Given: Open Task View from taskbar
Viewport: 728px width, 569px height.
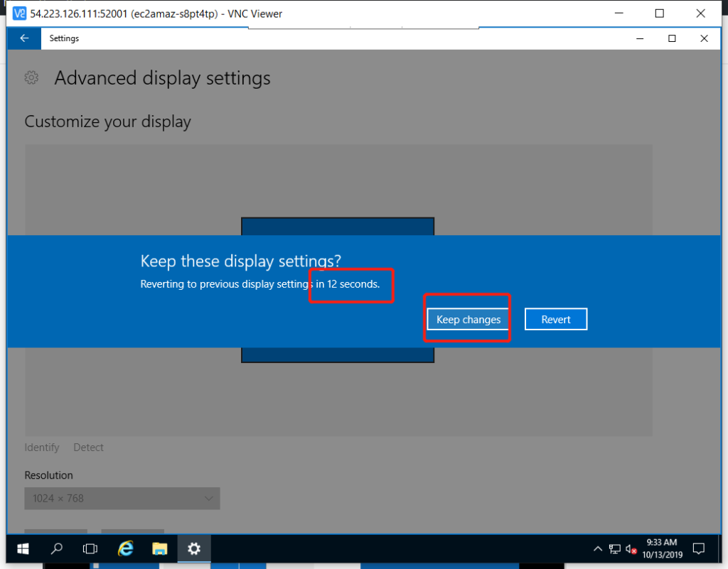Looking at the screenshot, I should tap(90, 548).
